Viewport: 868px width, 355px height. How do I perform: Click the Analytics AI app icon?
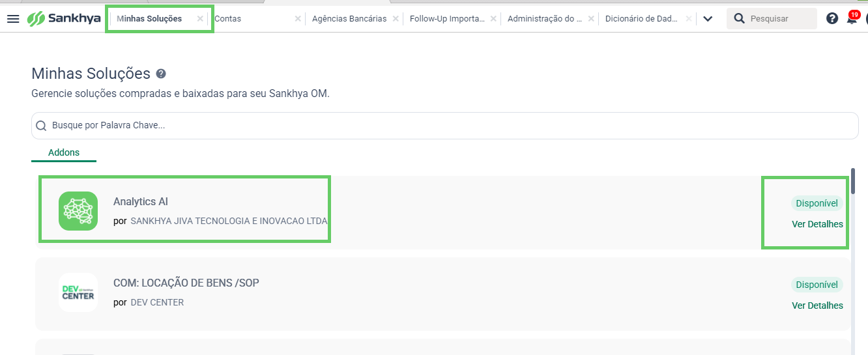tap(78, 211)
